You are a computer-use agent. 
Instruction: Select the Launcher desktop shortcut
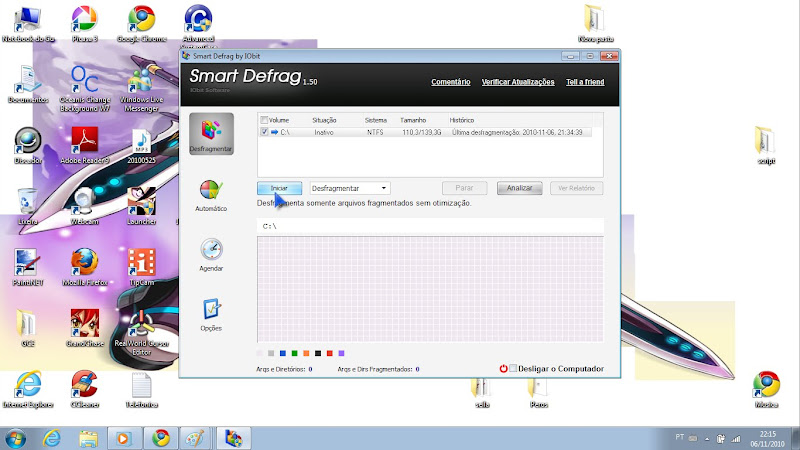pos(141,206)
